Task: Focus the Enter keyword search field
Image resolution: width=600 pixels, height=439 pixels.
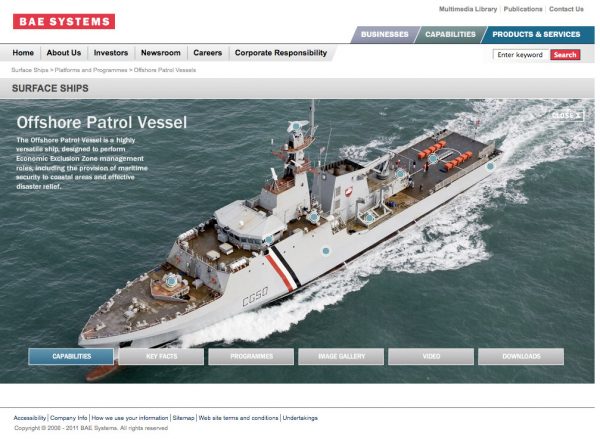Action: point(520,55)
